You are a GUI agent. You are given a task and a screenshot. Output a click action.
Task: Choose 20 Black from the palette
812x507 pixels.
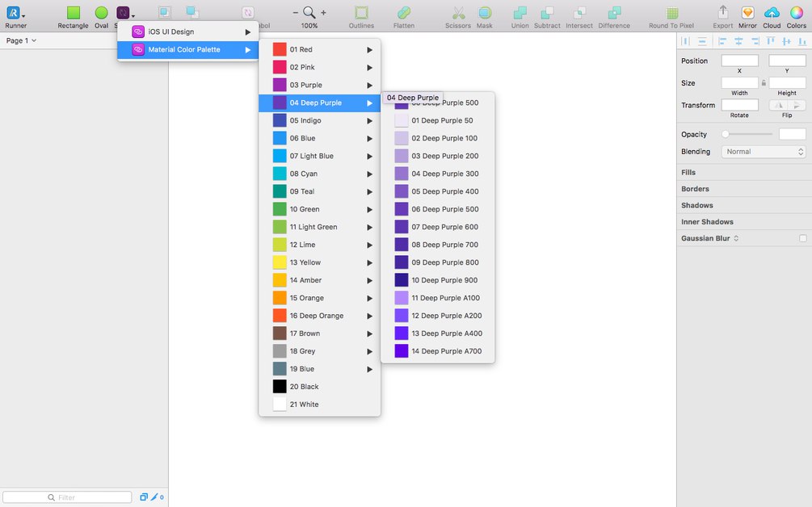tap(319, 387)
